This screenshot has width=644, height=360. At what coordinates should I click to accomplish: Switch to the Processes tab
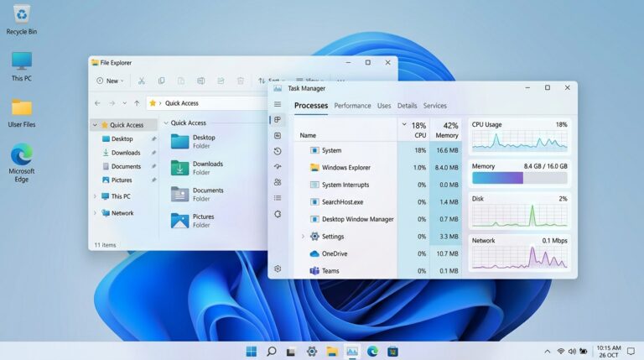[x=311, y=106]
